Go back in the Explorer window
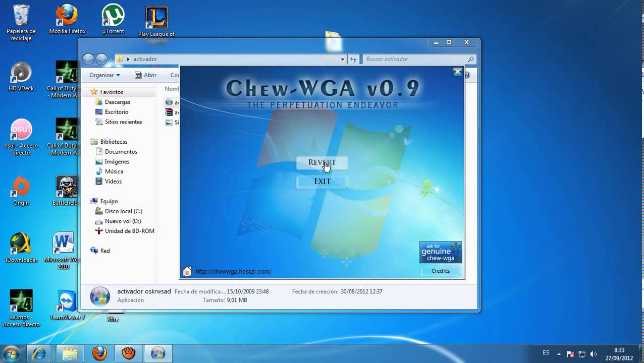 88,59
